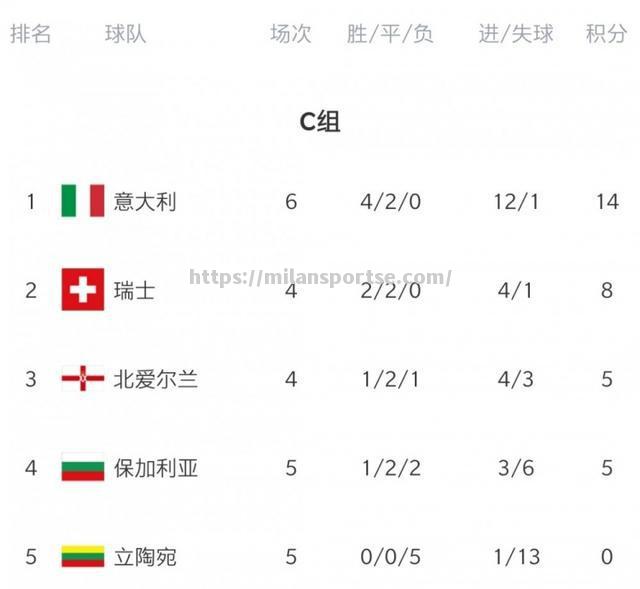Click Italy's 14 points value
The image size is (640, 589).
607,202
